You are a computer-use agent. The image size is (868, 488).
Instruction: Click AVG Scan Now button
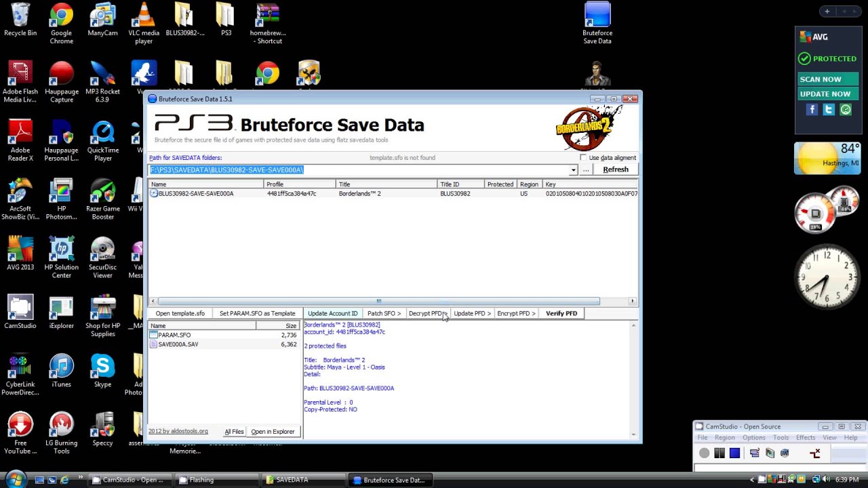coord(827,79)
